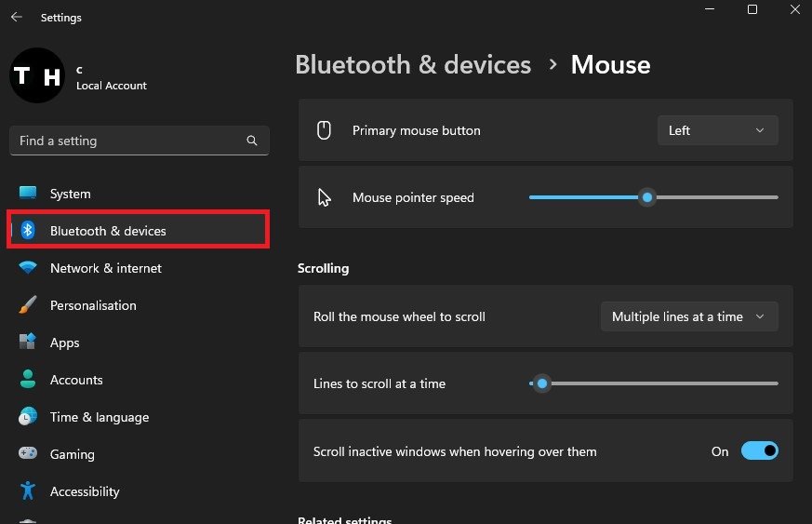Go back with the Settings back arrow
Image resolution: width=812 pixels, height=524 pixels.
(17, 17)
